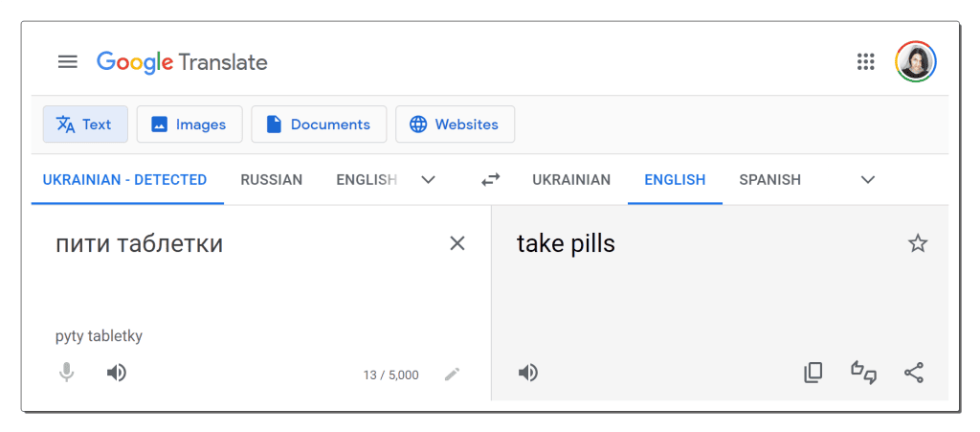Open the hamburger main menu

click(x=68, y=62)
